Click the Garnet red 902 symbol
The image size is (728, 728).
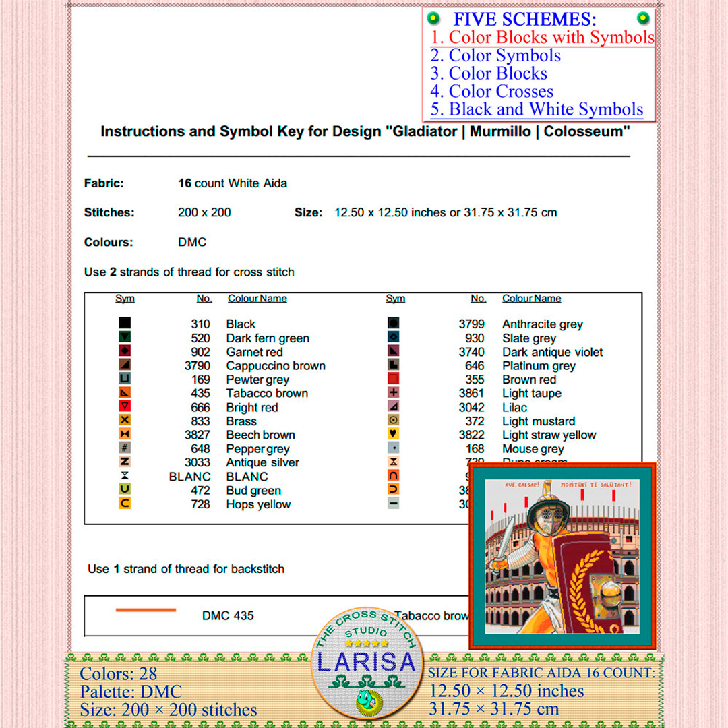(125, 352)
